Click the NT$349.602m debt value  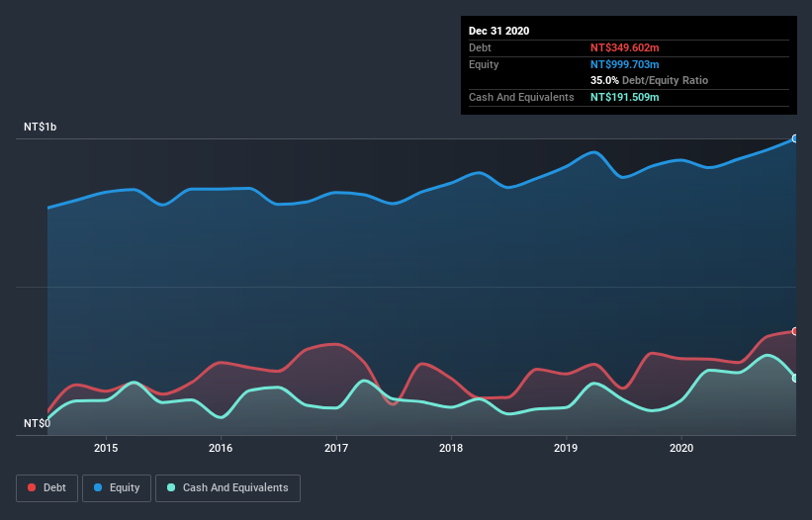click(x=624, y=47)
